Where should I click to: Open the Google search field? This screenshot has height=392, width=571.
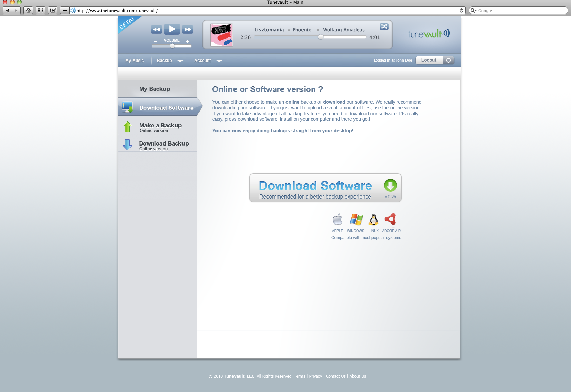click(x=517, y=10)
